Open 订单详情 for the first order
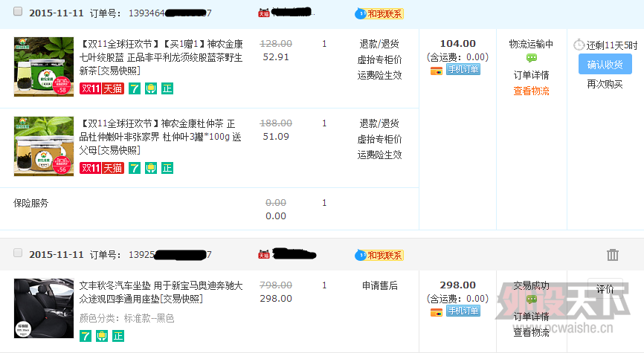Screen dimensions: 644x353 tap(531, 75)
